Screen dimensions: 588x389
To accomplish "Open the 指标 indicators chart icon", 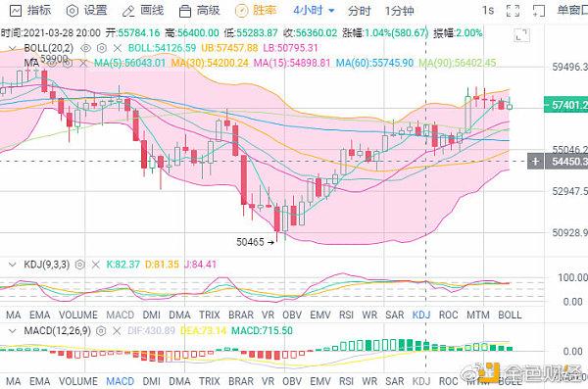I will pyautogui.click(x=15, y=10).
